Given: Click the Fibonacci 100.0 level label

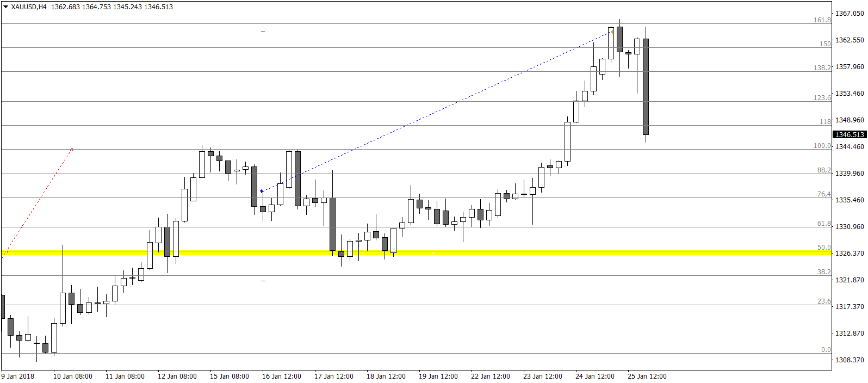Looking at the screenshot, I should click(822, 146).
